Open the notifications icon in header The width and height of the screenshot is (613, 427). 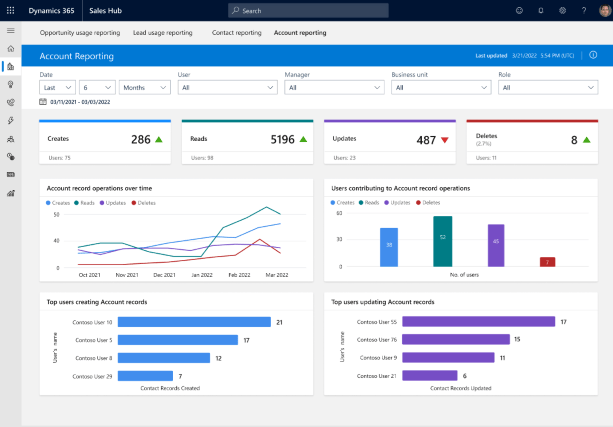[541, 10]
